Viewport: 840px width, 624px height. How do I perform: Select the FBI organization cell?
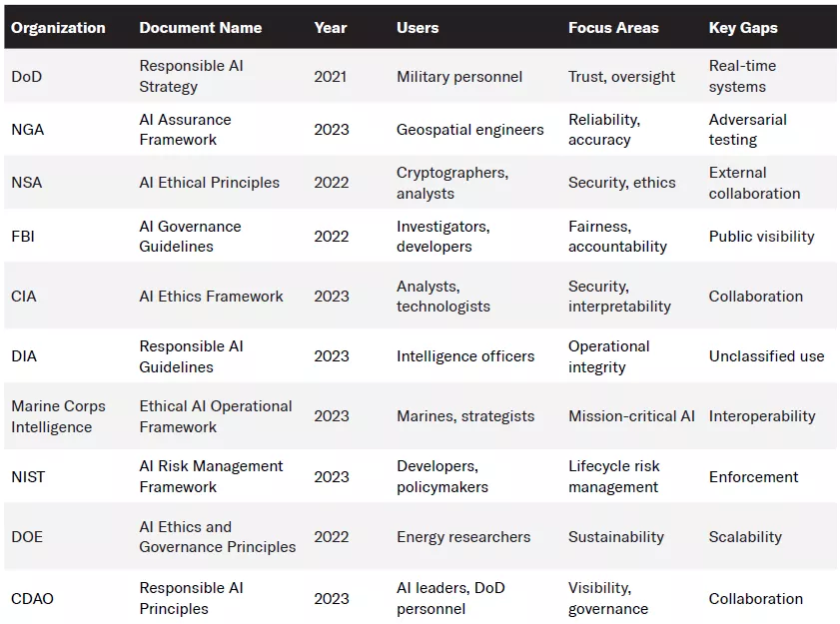tap(23, 237)
